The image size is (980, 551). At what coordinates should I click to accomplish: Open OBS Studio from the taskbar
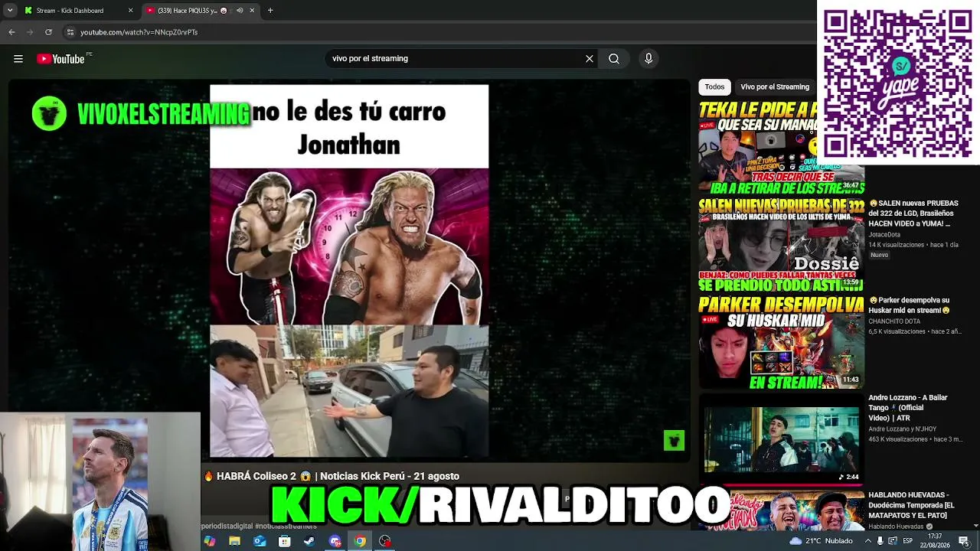pos(385,541)
